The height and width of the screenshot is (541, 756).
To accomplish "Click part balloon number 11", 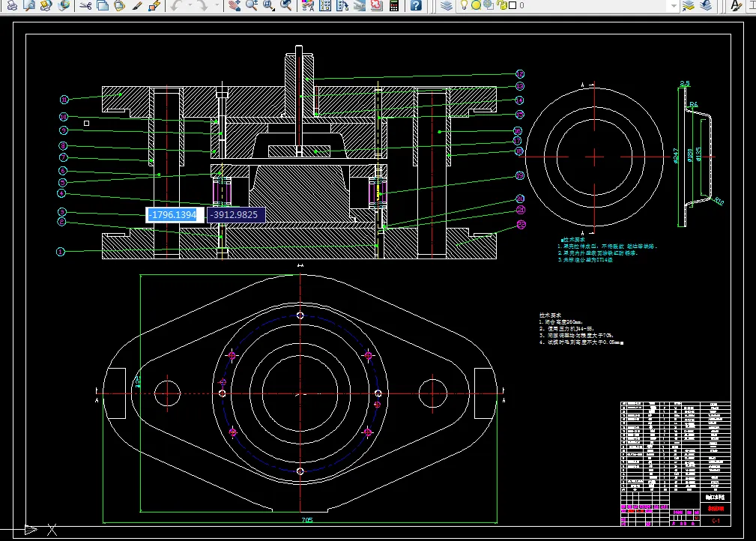I will click(64, 100).
